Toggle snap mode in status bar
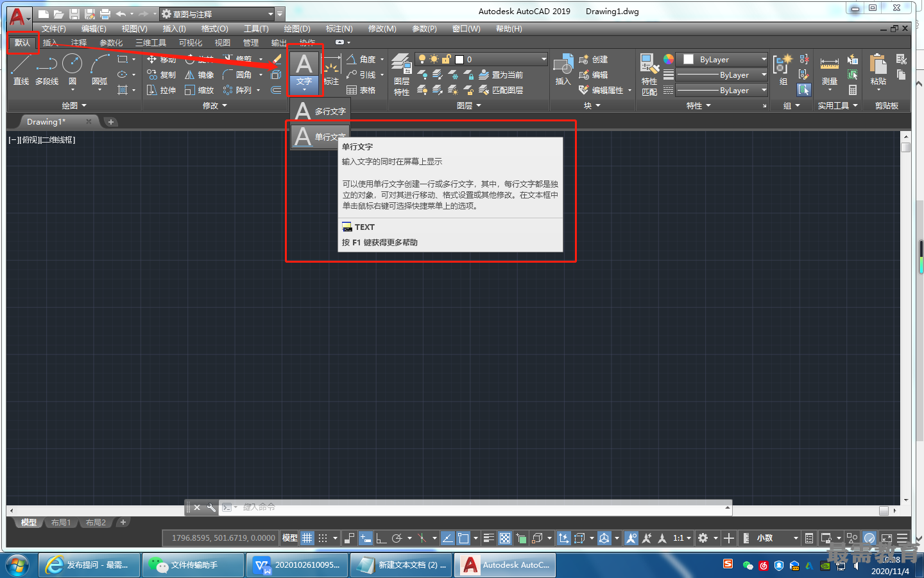Screen dimensions: 924x578 click(323, 538)
